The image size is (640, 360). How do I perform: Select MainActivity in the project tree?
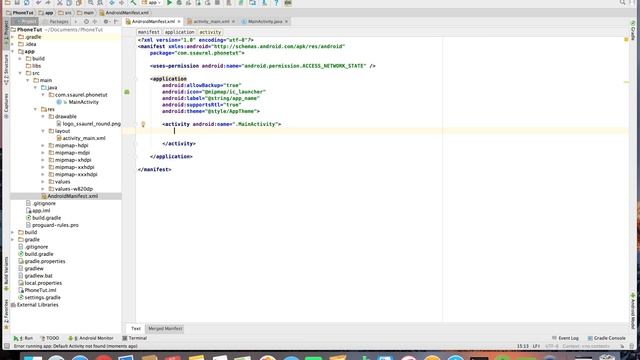[x=83, y=102]
